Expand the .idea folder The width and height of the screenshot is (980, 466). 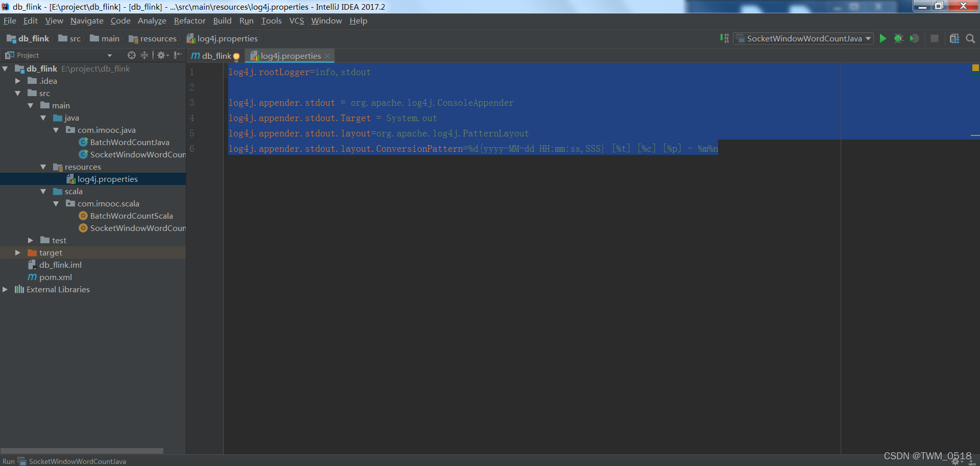point(18,81)
